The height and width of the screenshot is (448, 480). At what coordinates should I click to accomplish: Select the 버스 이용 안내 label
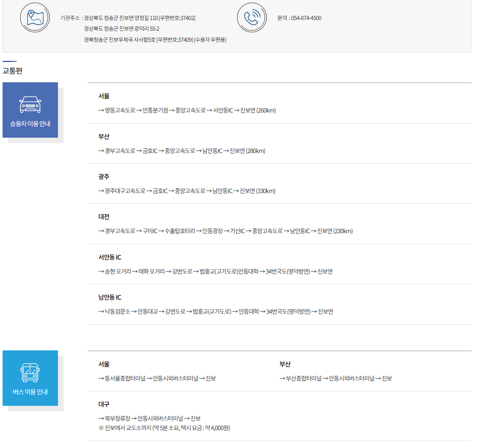coord(30,392)
